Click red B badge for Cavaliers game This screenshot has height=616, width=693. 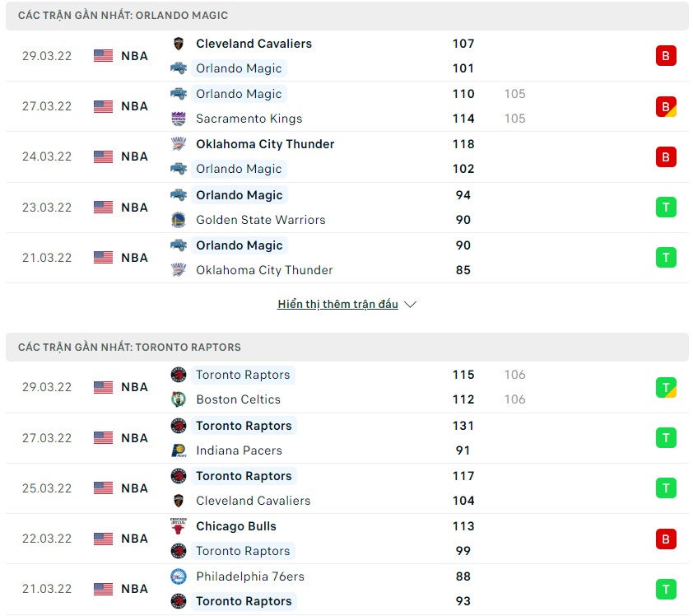point(666,56)
